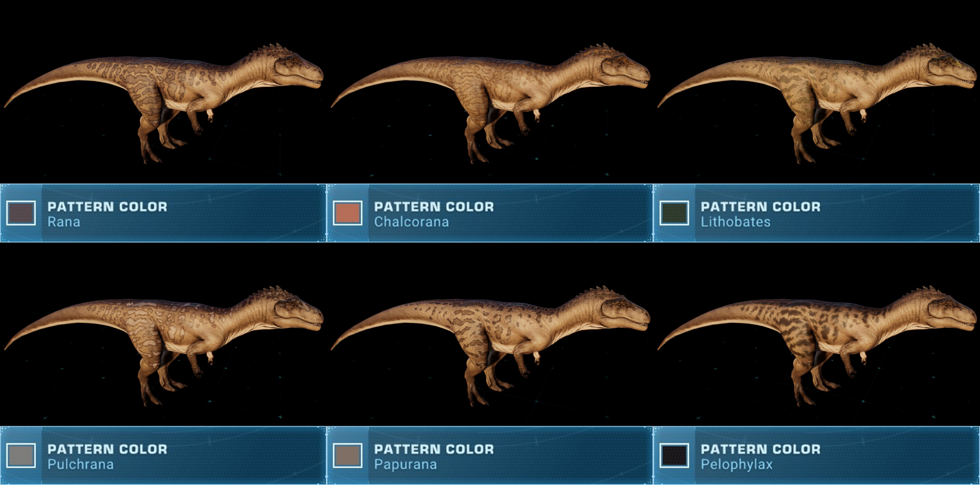Click the Rana pattern color swatch

click(21, 213)
